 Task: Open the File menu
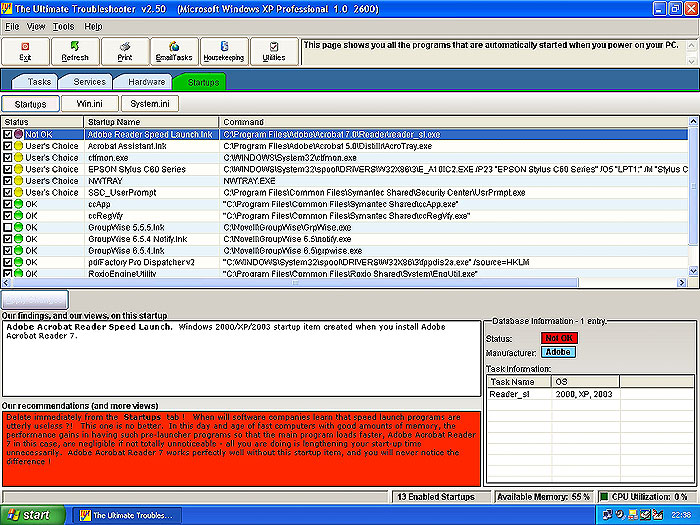click(12, 27)
